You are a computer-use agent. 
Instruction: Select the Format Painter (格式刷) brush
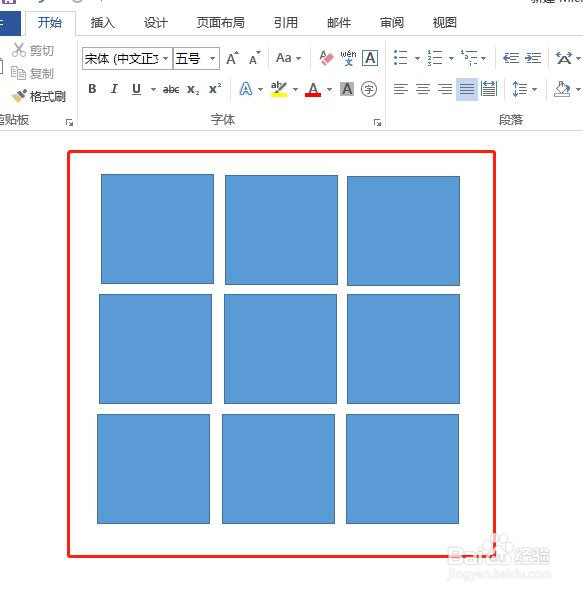(x=19, y=96)
